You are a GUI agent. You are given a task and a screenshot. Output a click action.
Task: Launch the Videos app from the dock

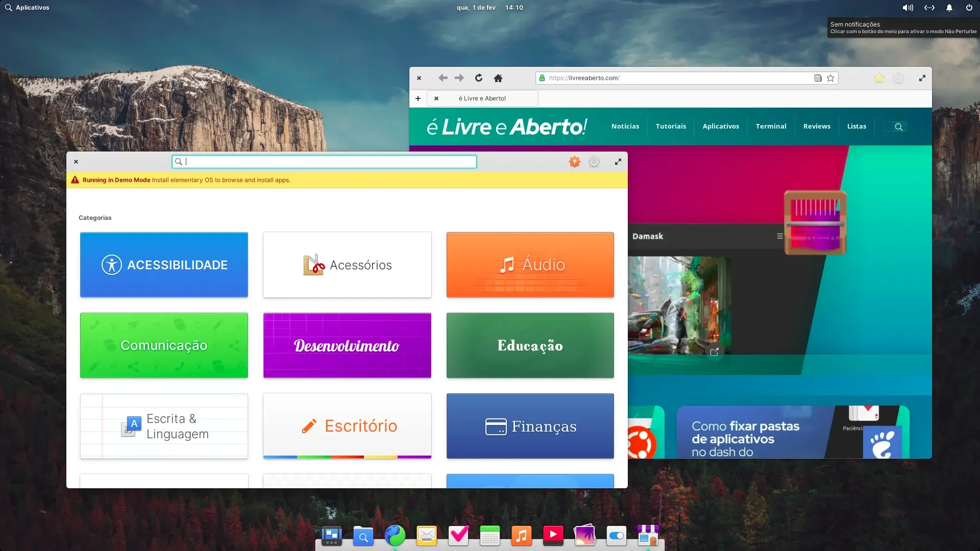(553, 535)
